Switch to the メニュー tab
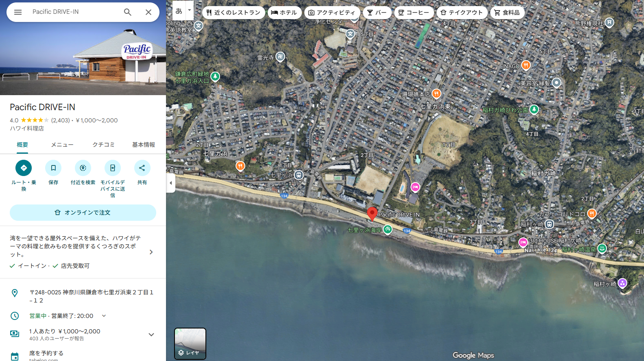 click(x=62, y=145)
